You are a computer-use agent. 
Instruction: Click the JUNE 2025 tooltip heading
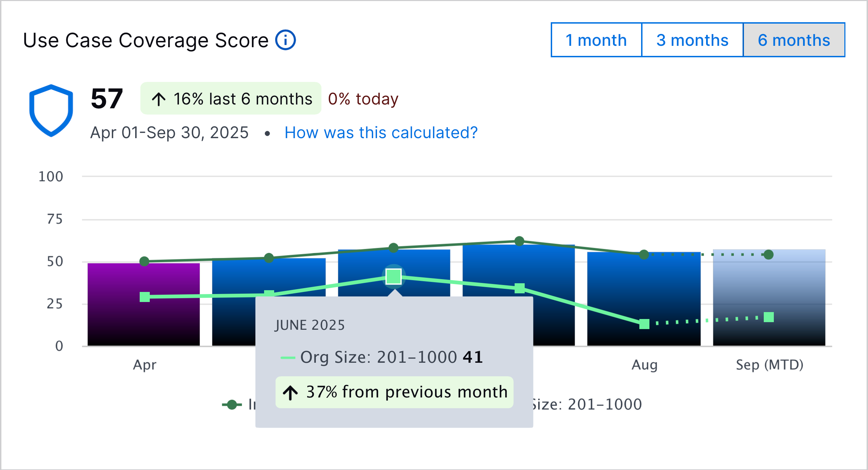pyautogui.click(x=310, y=325)
